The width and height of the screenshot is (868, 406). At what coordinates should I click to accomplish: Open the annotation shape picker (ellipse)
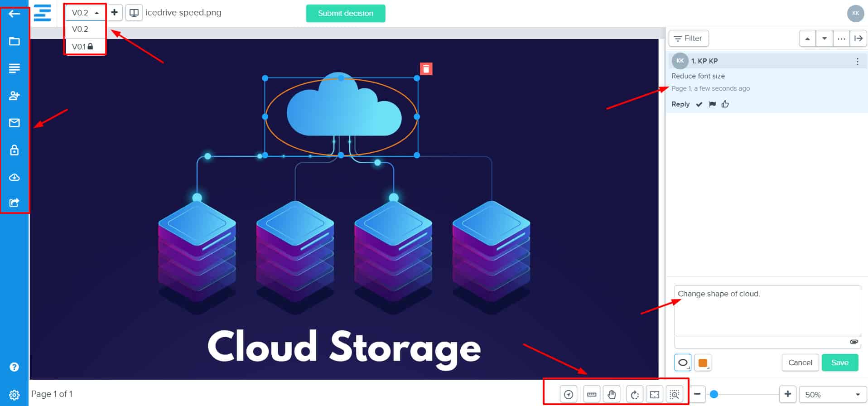coord(683,362)
